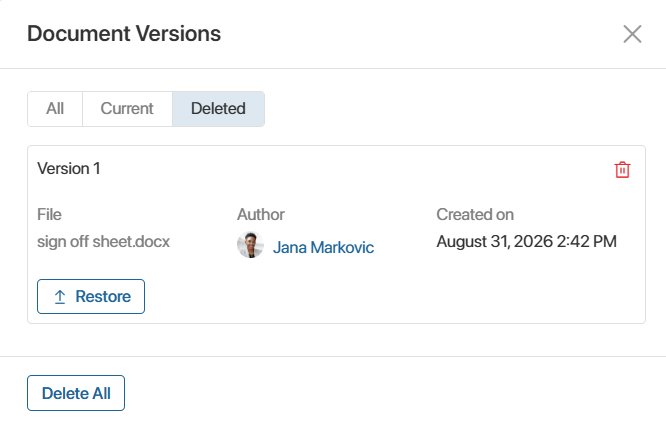Close the Document Versions dialog
Viewport: 666px width, 423px height.
pos(632,34)
